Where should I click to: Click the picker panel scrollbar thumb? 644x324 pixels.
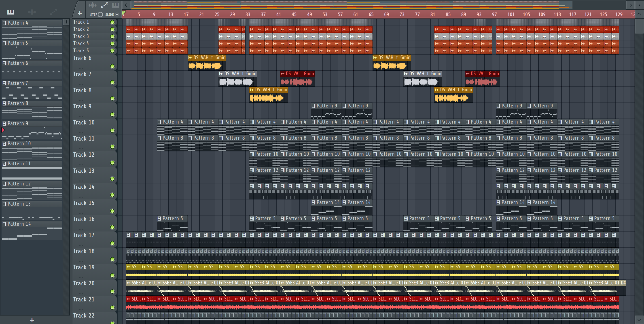[66, 22]
